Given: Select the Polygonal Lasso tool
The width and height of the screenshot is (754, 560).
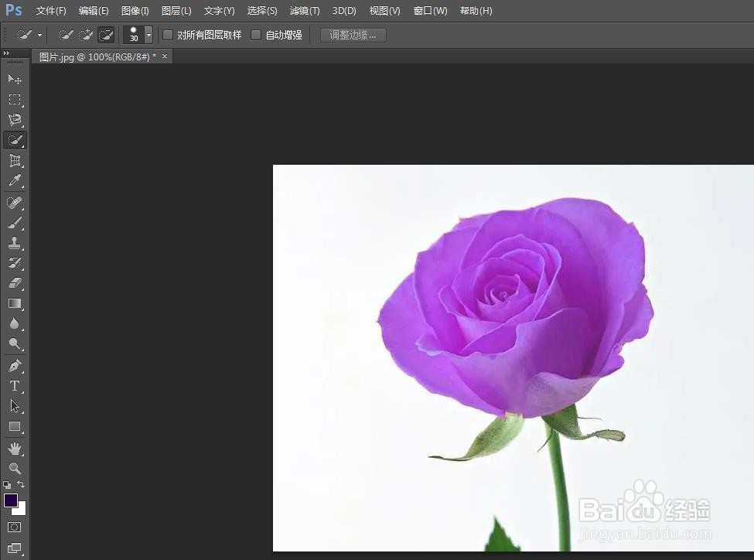Looking at the screenshot, I should coord(15,120).
